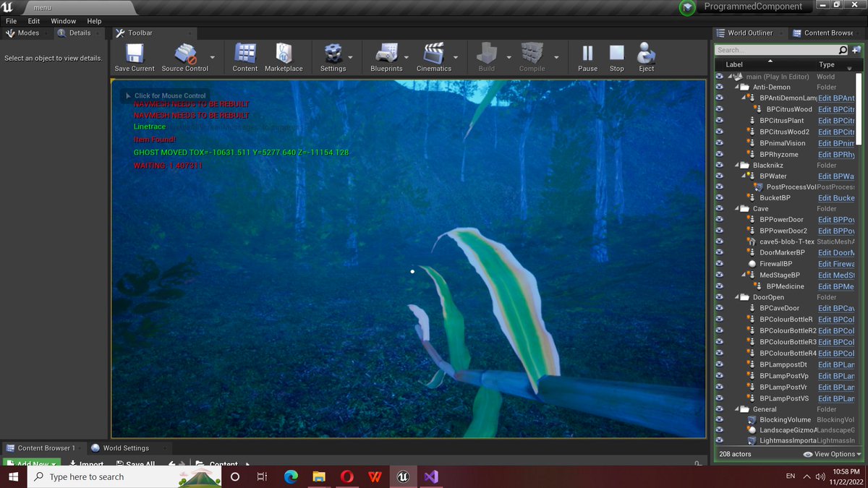Click the Unreal Editor taskbar icon
The height and width of the screenshot is (488, 868).
[404, 477]
